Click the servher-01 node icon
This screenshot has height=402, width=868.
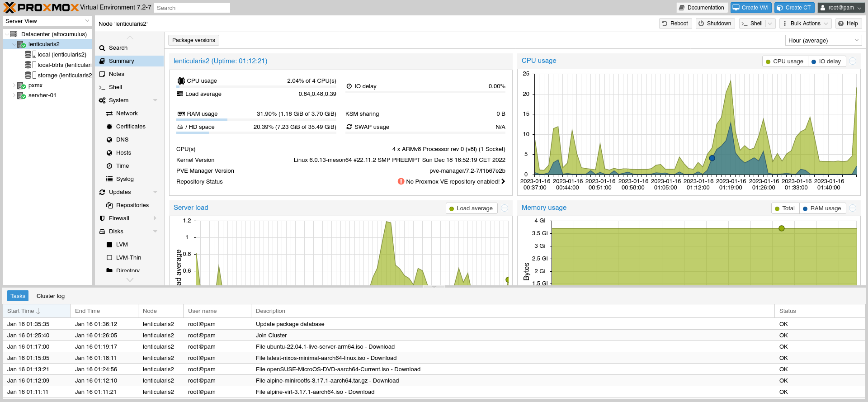(21, 95)
